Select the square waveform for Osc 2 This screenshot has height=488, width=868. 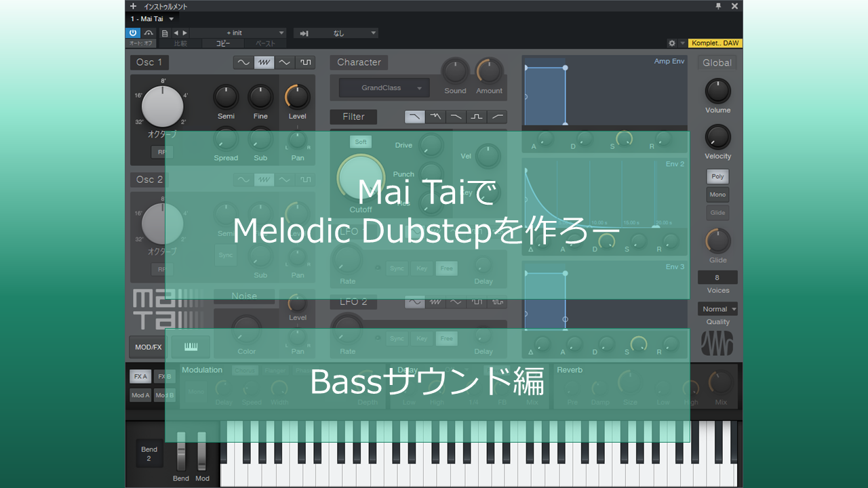click(x=305, y=179)
